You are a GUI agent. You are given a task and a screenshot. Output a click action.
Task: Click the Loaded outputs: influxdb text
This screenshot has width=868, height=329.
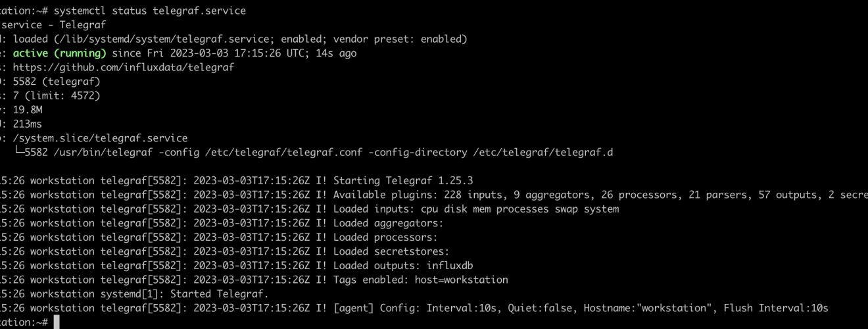tap(403, 266)
